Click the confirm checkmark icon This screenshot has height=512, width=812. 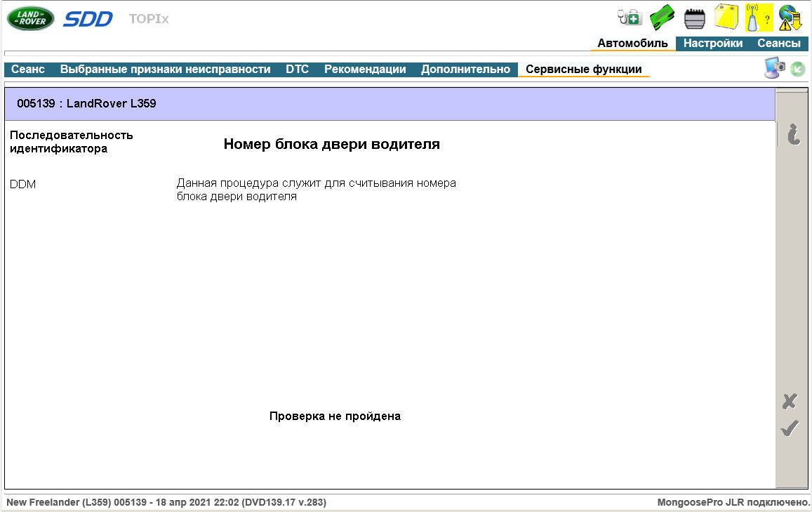click(790, 428)
